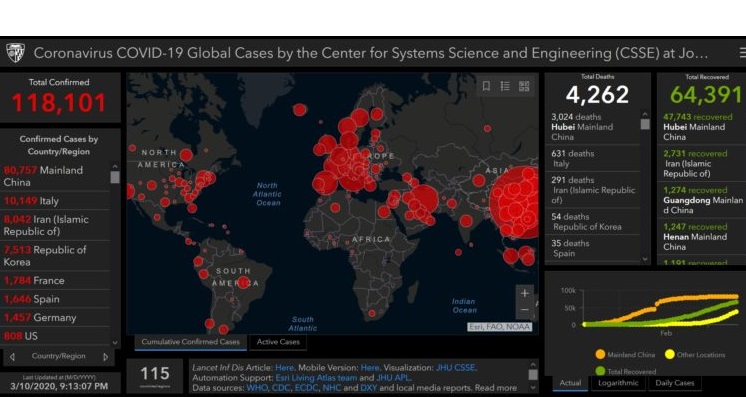This screenshot has width=746, height=397.
Task: Show the map legend list icon
Action: 505,86
